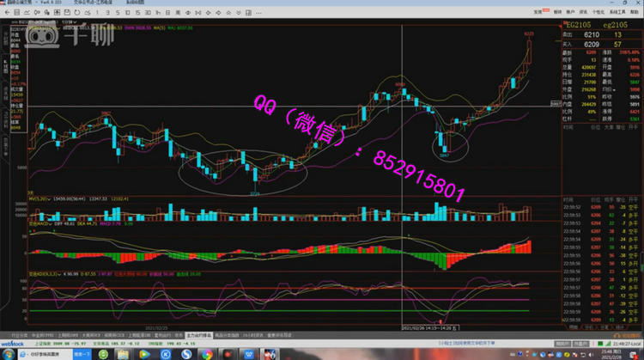This screenshot has height=360, width=644.
Task: Click the 买入 price 6209
Action: pos(590,46)
